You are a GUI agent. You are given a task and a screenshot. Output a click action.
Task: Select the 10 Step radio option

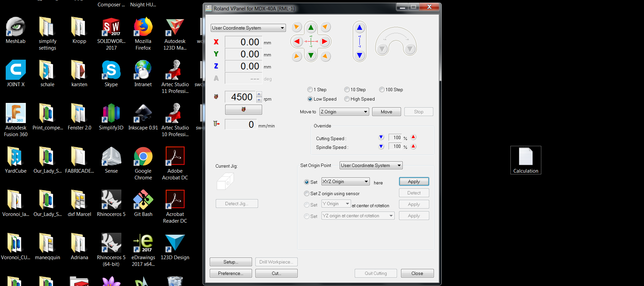click(347, 90)
